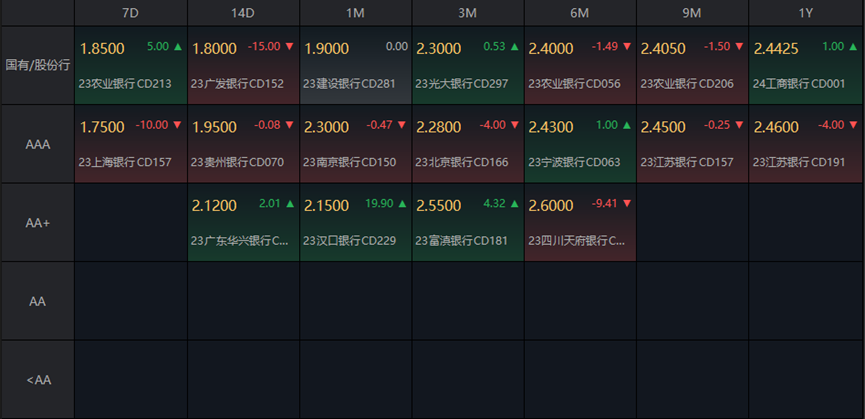Click the green up arrow beside 5.00
The image size is (865, 419).
(178, 47)
